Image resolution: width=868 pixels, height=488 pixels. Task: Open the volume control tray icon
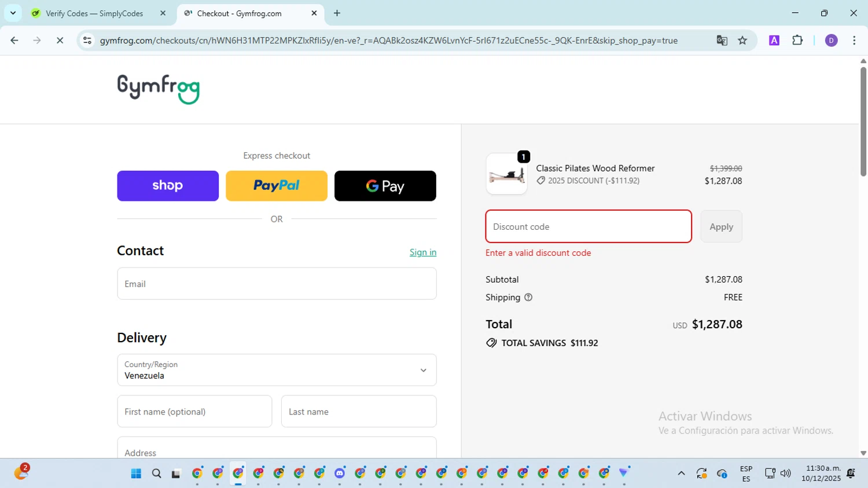pyautogui.click(x=785, y=474)
